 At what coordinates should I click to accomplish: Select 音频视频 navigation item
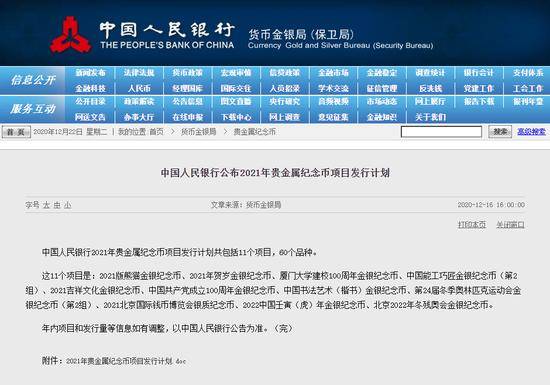333,102
